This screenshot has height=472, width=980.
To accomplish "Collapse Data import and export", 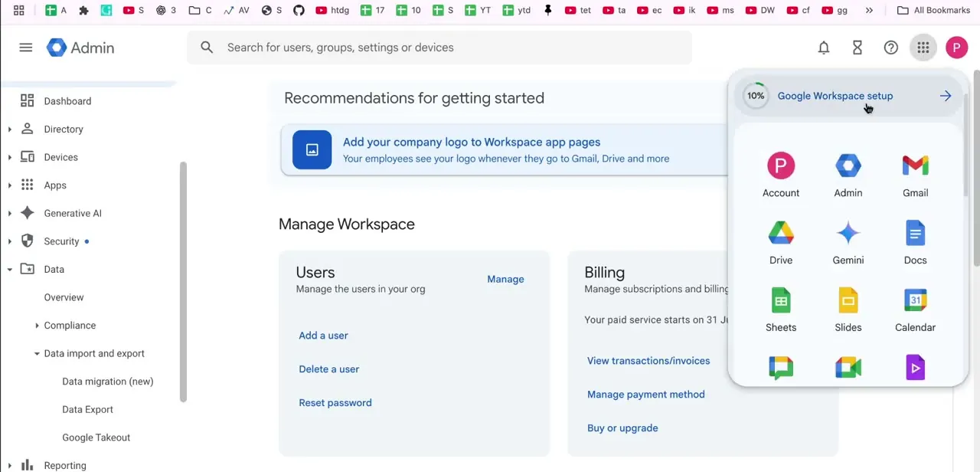I will [x=37, y=353].
